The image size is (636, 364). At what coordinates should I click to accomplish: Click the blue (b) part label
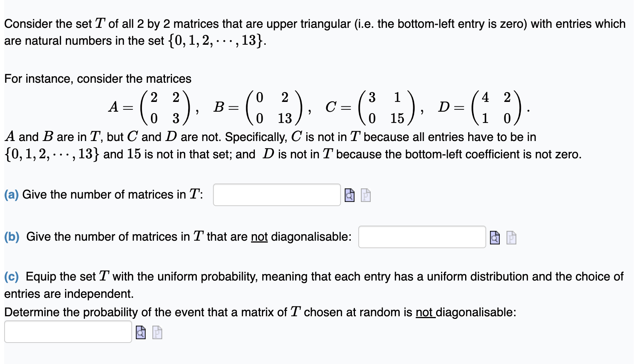click(12, 237)
